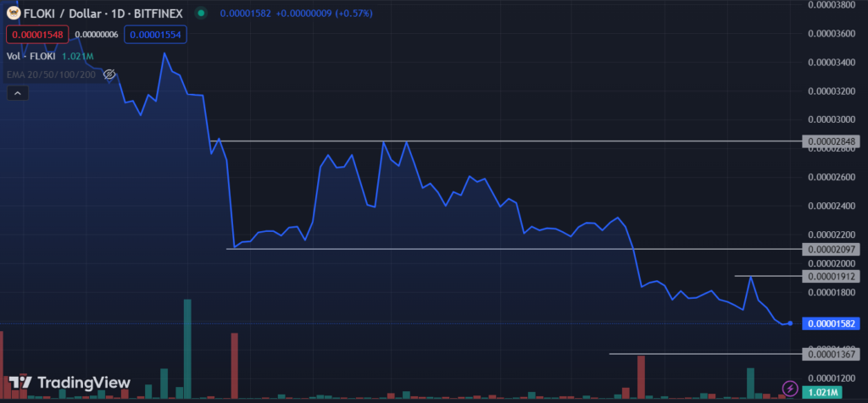
Task: Select the EMA 20/50/100/200 indicator label
Action: (51, 74)
